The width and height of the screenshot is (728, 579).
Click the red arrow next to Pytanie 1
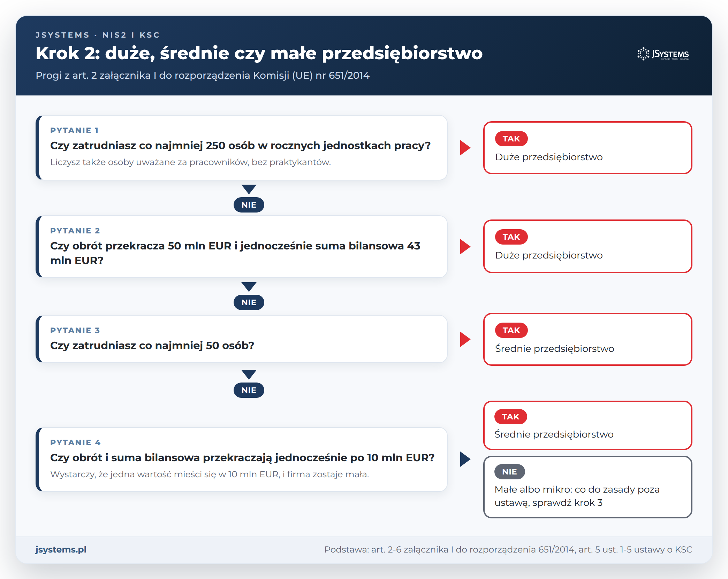click(465, 148)
